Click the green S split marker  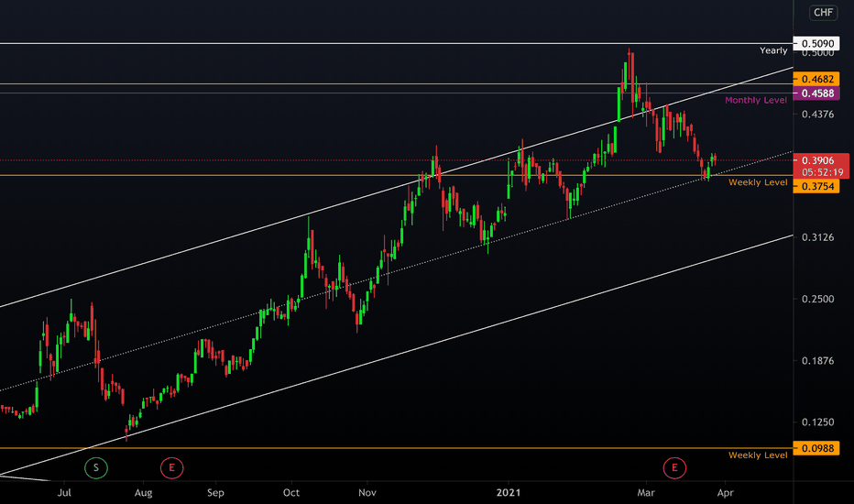[x=96, y=467]
